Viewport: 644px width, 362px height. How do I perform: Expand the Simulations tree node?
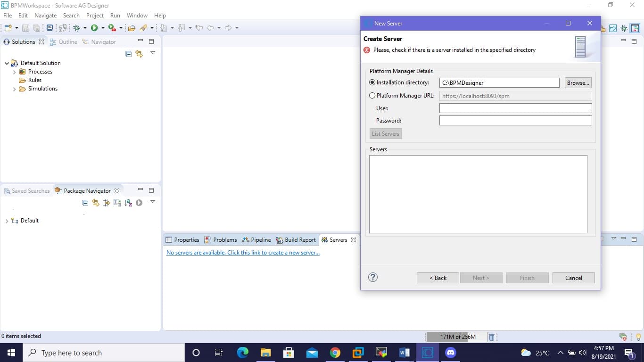click(15, 89)
